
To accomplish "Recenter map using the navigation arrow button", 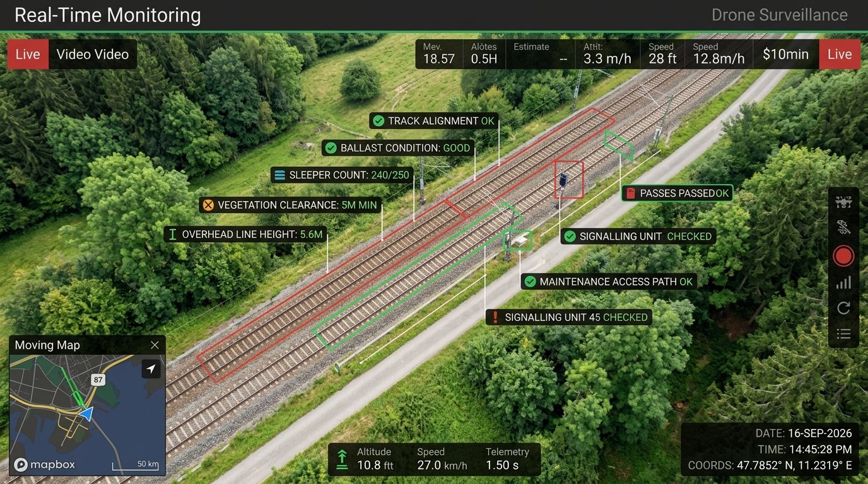I will 151,369.
